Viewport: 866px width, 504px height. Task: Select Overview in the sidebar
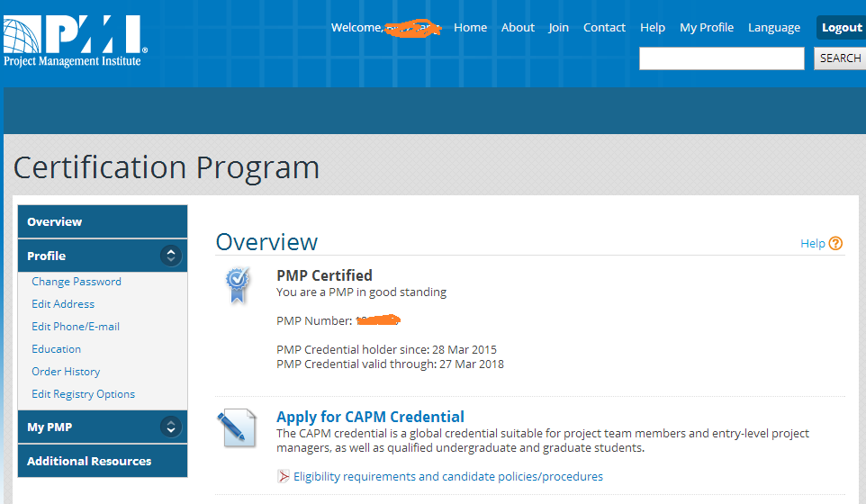[103, 222]
